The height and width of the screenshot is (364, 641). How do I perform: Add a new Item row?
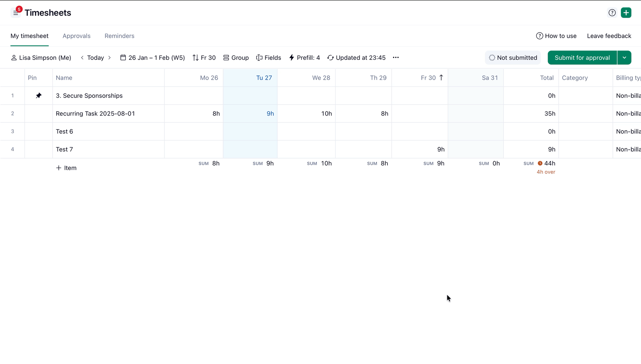pyautogui.click(x=66, y=168)
